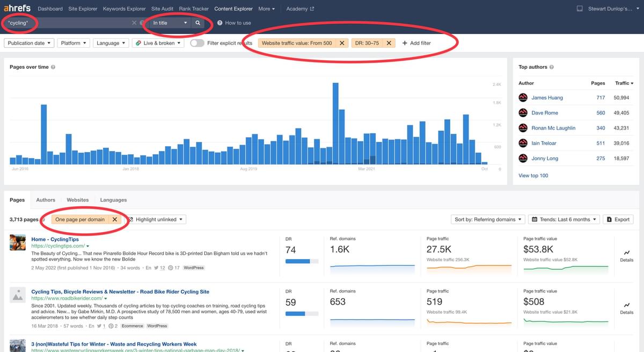Click DR 59 progress bar for Road Bike Rider

302,314
